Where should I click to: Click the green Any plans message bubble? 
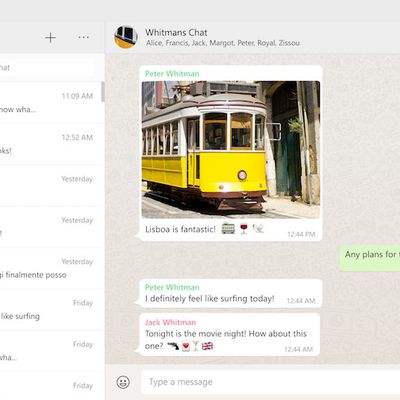tap(370, 258)
